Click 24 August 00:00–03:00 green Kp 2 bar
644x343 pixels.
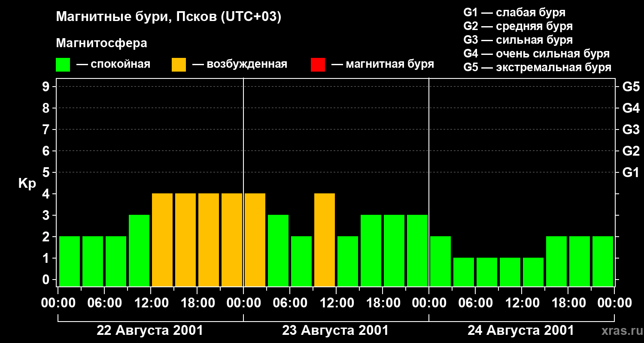[x=440, y=261]
